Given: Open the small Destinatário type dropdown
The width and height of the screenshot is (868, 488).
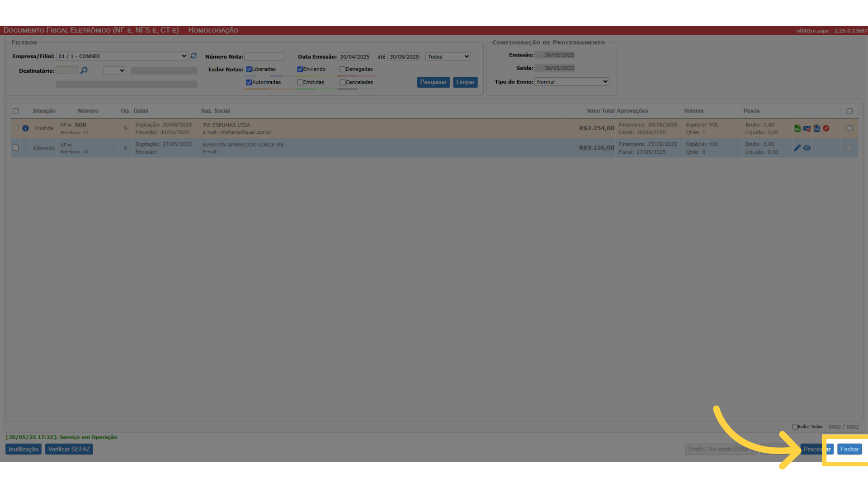Looking at the screenshot, I should (x=114, y=70).
